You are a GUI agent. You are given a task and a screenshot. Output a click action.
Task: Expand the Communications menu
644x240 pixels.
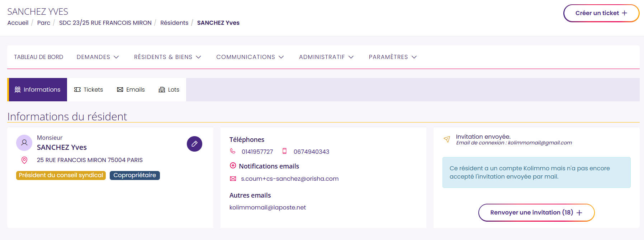point(250,57)
